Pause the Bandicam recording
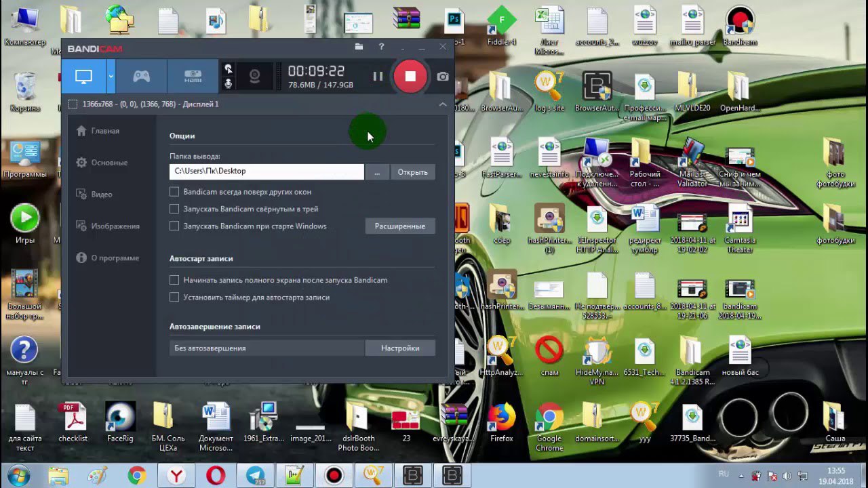Screen dimensions: 868x488 378,77
